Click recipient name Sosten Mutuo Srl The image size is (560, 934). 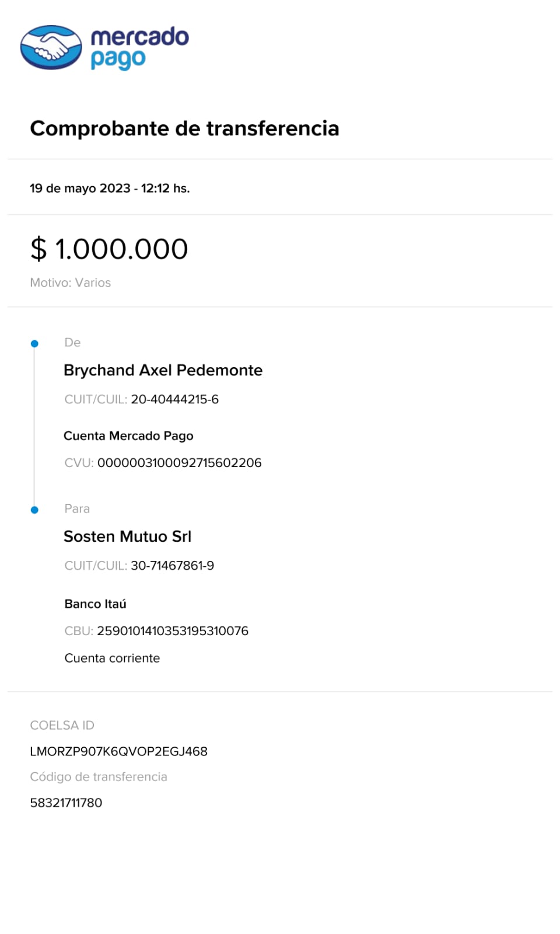[x=127, y=536]
